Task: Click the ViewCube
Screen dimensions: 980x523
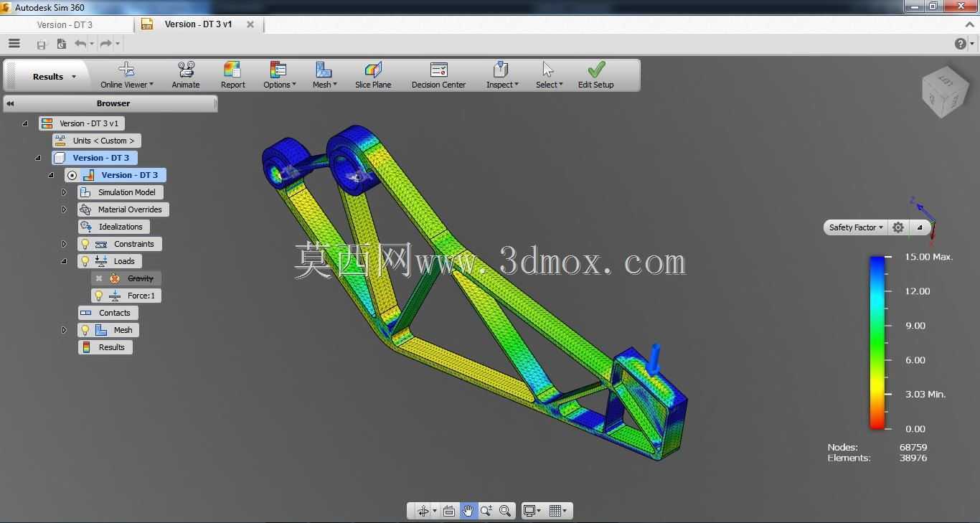Action: click(x=944, y=93)
